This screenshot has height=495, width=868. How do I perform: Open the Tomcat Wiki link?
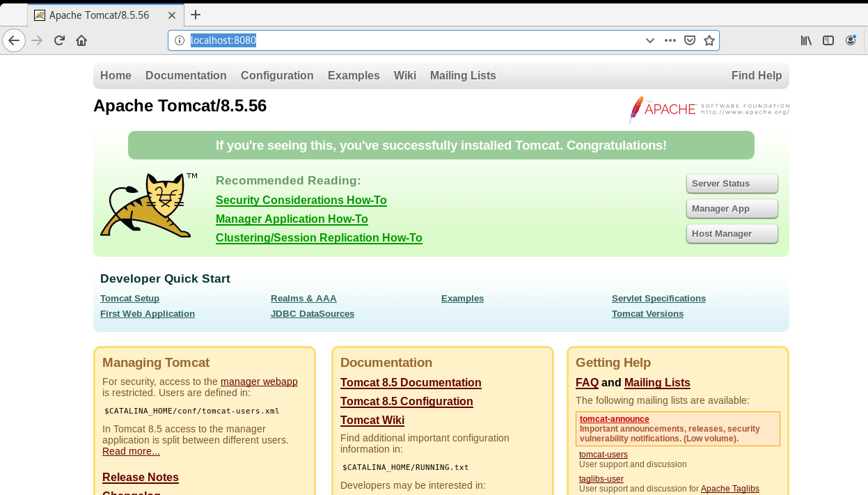[x=372, y=421]
